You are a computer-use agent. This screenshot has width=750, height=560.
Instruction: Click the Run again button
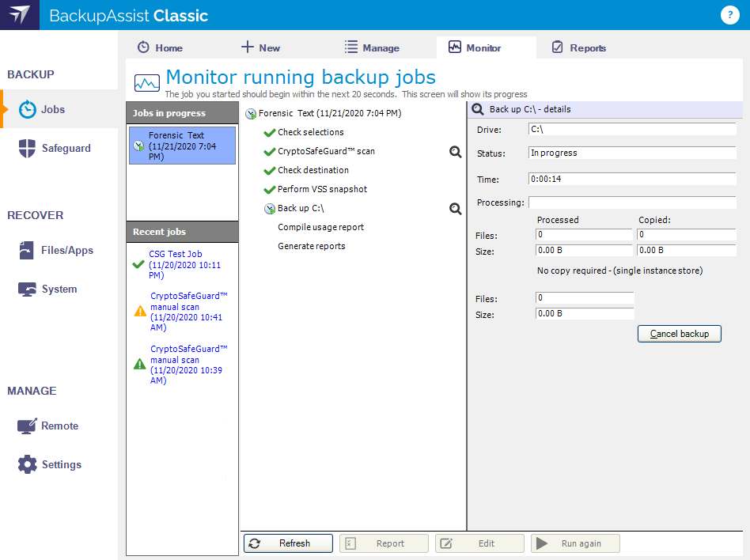575,543
